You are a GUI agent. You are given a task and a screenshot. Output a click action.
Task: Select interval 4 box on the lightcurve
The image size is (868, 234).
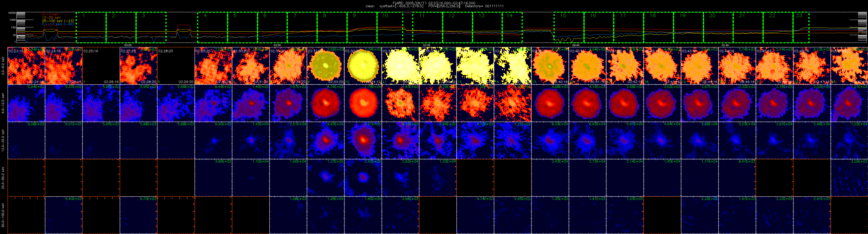click(213, 28)
